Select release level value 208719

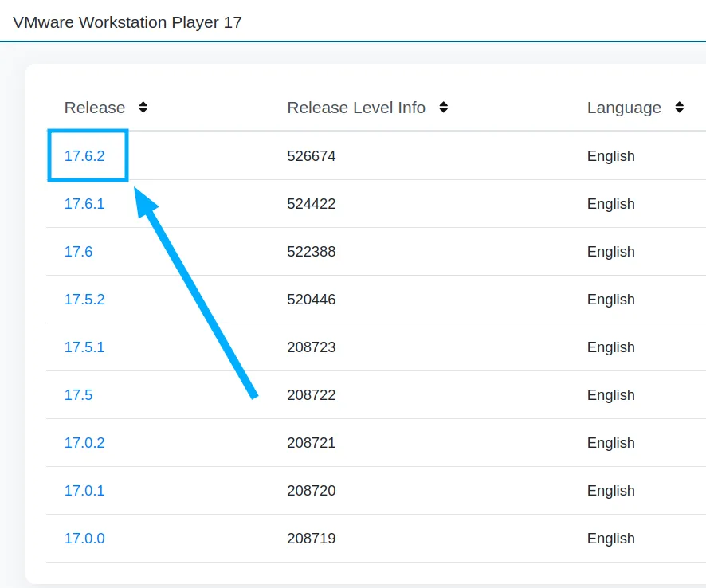click(311, 538)
